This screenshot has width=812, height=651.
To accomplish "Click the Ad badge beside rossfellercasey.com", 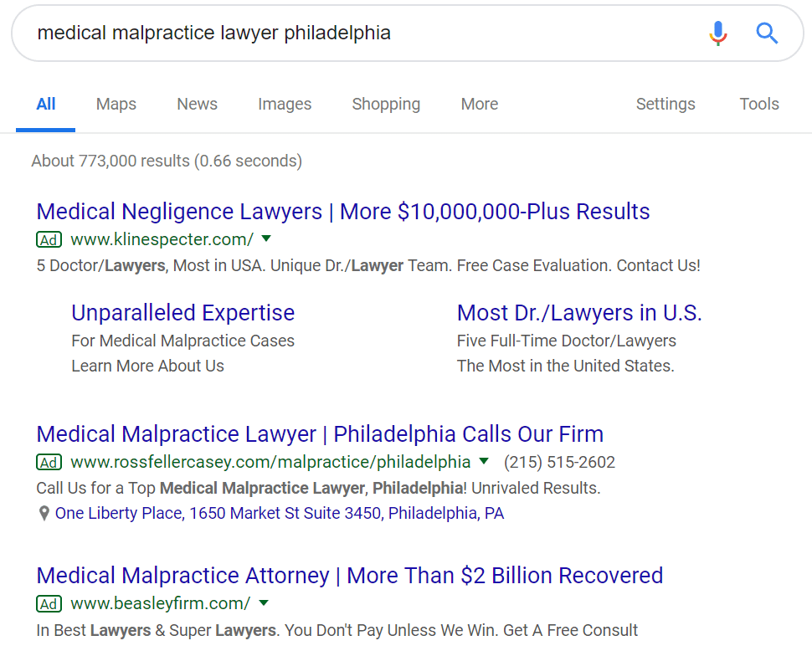I will tap(49, 463).
